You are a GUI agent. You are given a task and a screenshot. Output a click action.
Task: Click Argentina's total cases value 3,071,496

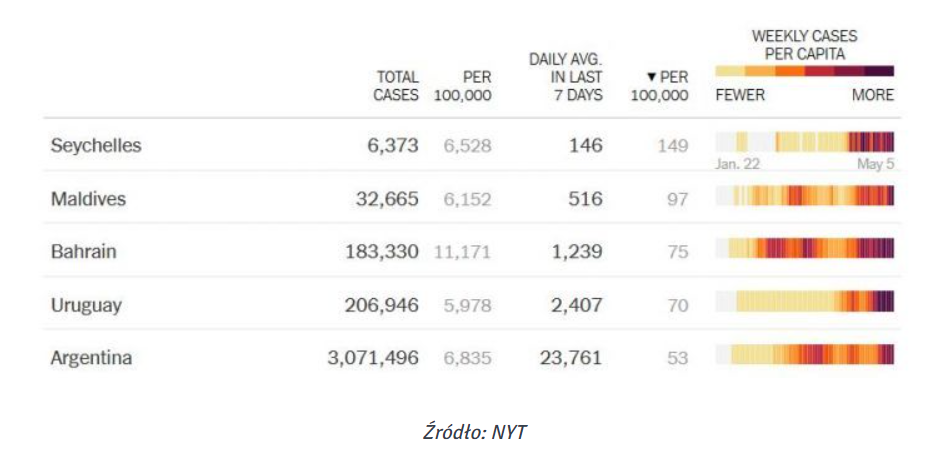372,358
